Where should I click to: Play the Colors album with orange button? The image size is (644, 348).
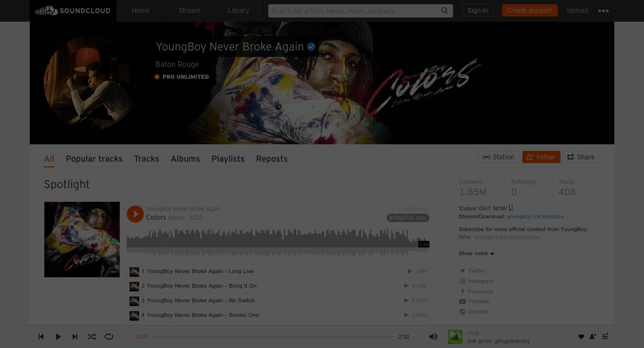pos(135,214)
